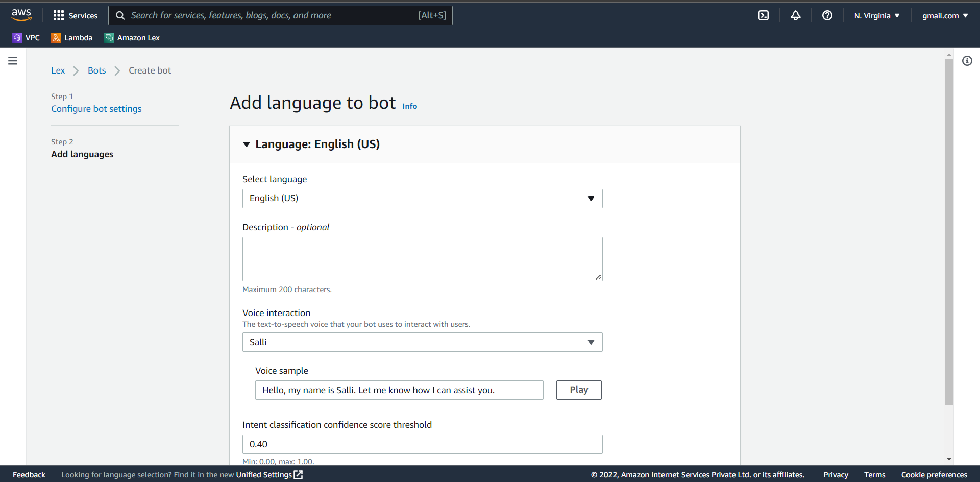980x482 pixels.
Task: Go back to Configure bot settings step
Action: 96,108
